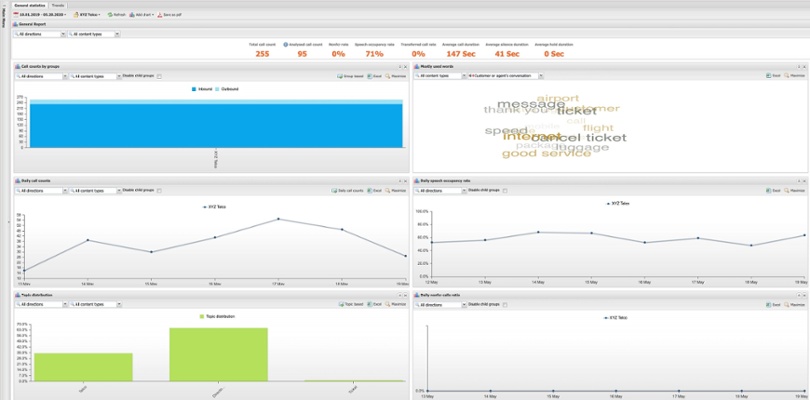The image size is (810, 400).
Task: Open All directions dropdown in Daily speech occupancy rate
Action: pyautogui.click(x=440, y=191)
